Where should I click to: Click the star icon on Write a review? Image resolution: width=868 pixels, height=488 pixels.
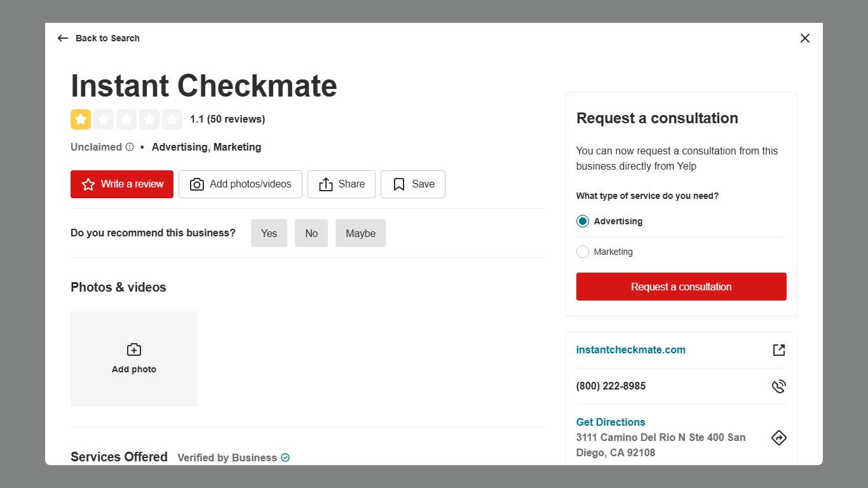pyautogui.click(x=88, y=184)
